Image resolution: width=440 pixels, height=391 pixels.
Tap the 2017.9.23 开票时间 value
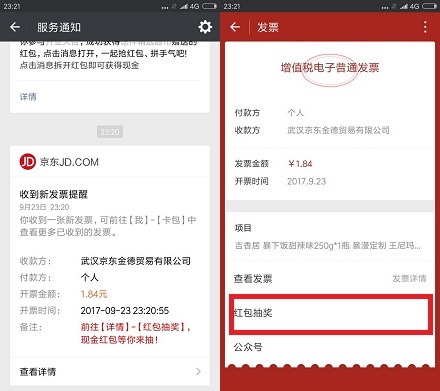[307, 181]
